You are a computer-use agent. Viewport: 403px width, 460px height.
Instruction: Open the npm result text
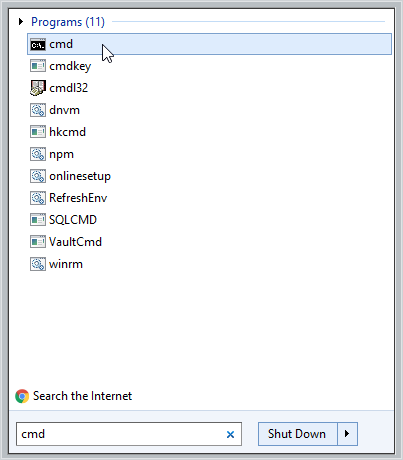pos(61,155)
